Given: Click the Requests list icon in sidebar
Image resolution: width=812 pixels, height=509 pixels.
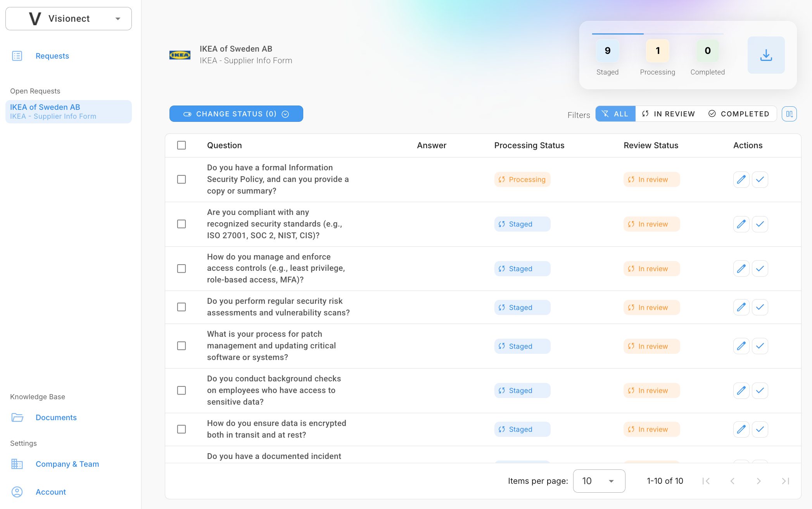Looking at the screenshot, I should [17, 56].
